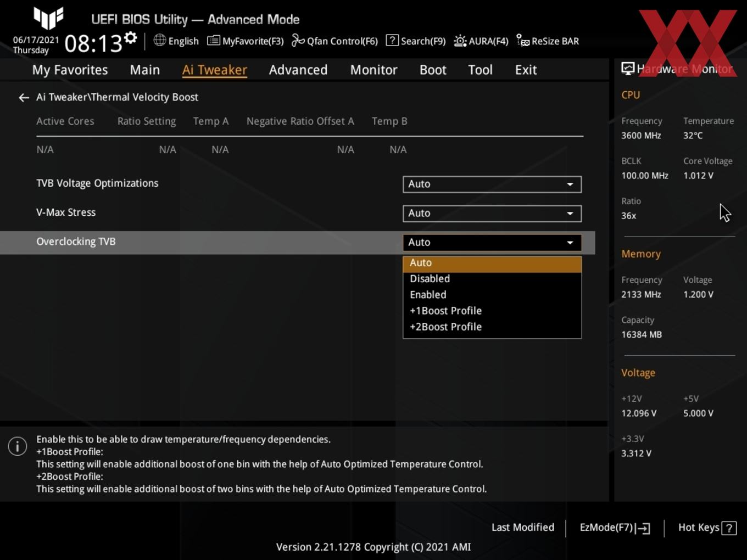Click the Temp A column header
This screenshot has height=560, width=747.
211,121
